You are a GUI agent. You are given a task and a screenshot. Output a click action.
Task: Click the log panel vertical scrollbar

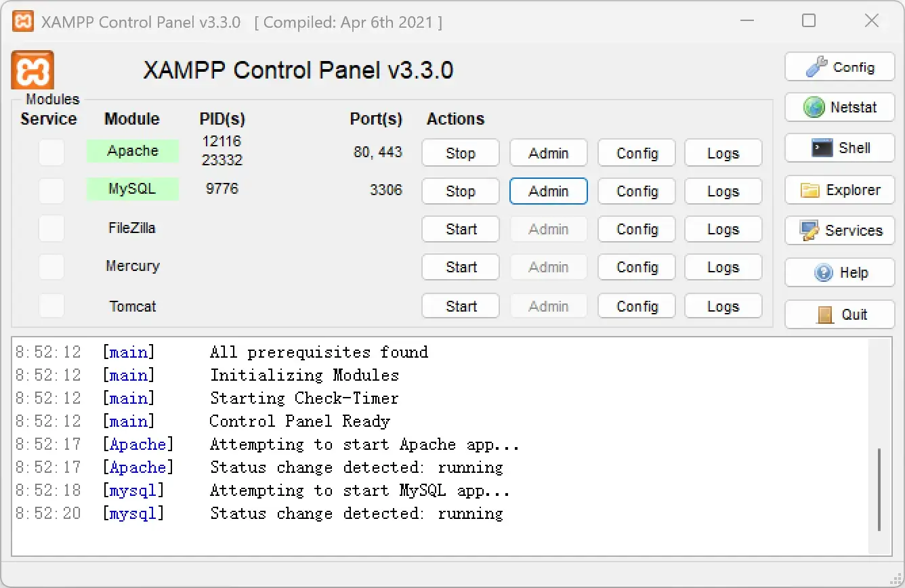(879, 488)
